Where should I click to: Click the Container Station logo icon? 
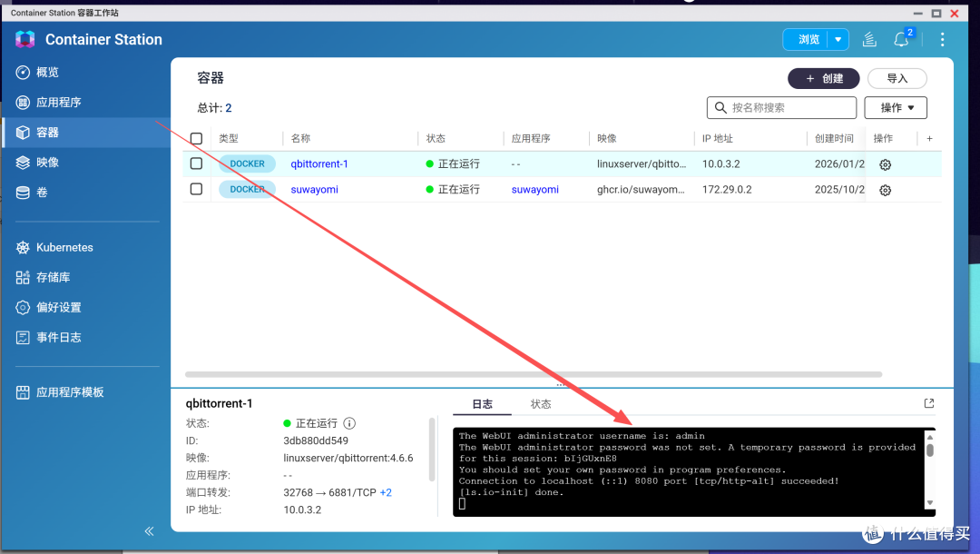25,39
